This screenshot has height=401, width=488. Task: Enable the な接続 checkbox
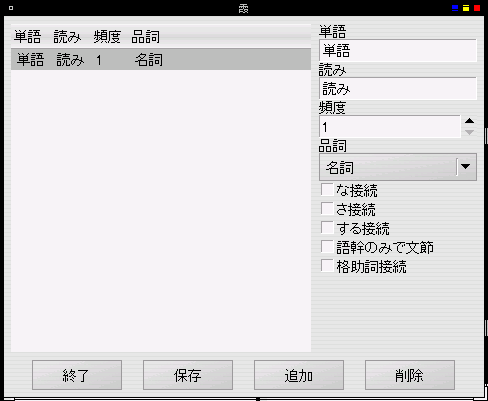(x=327, y=190)
